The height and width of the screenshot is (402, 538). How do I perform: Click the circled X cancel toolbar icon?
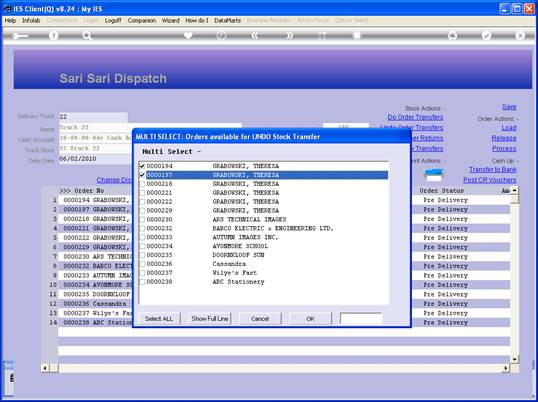(520, 35)
